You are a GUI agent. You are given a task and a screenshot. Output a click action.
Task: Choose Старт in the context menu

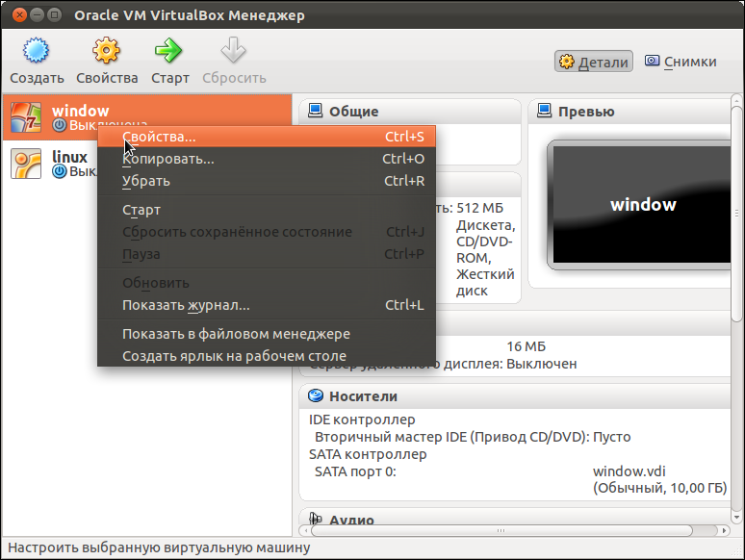pos(267,210)
